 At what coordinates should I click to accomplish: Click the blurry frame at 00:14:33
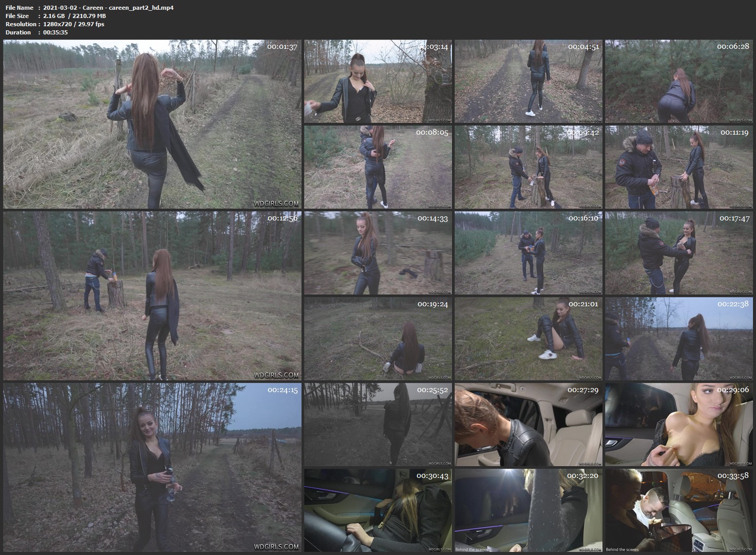[x=378, y=252]
